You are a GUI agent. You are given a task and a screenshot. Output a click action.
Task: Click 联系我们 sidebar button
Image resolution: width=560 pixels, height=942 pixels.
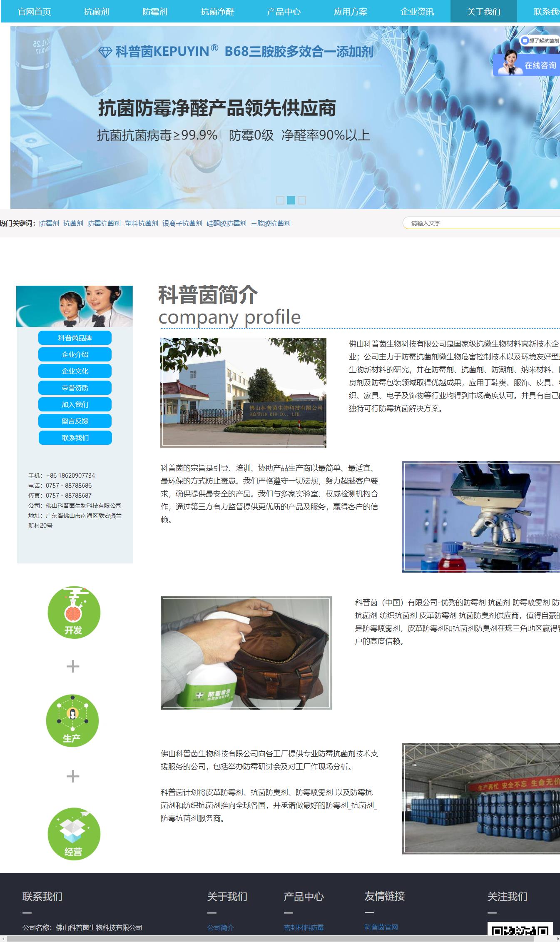pos(75,438)
